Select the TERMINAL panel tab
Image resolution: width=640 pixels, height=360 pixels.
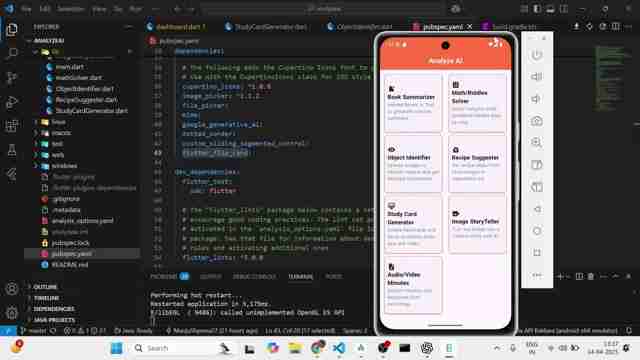[x=301, y=276]
